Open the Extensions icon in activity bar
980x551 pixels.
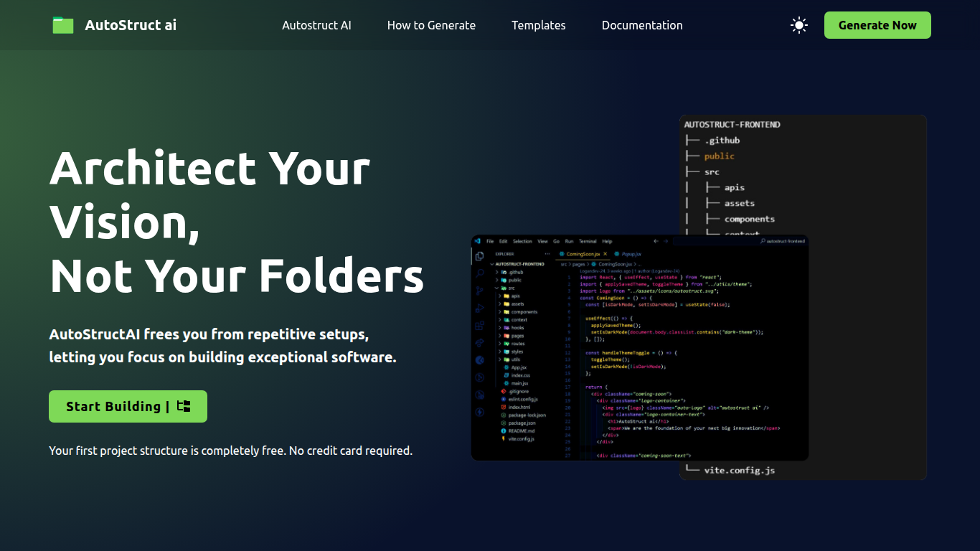[x=480, y=326]
